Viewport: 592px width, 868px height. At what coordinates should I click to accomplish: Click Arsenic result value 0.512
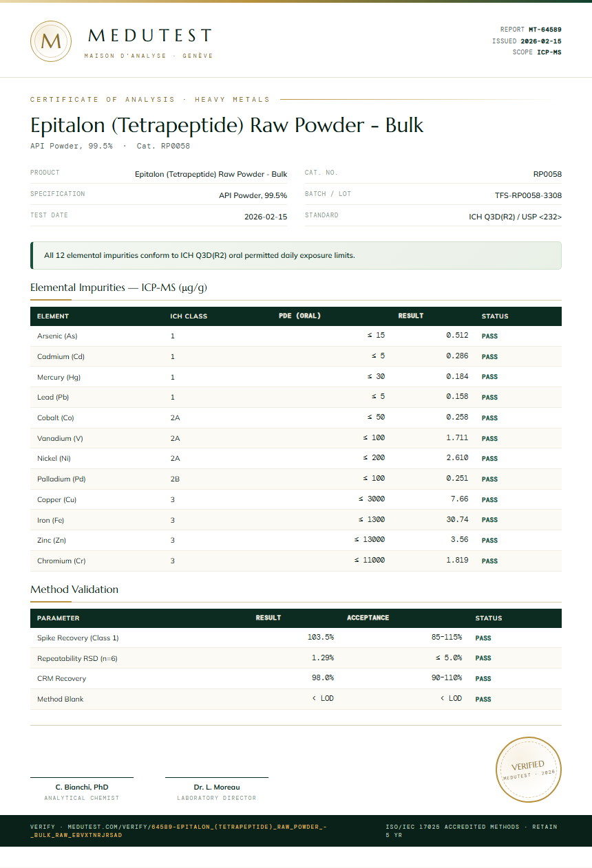click(457, 336)
